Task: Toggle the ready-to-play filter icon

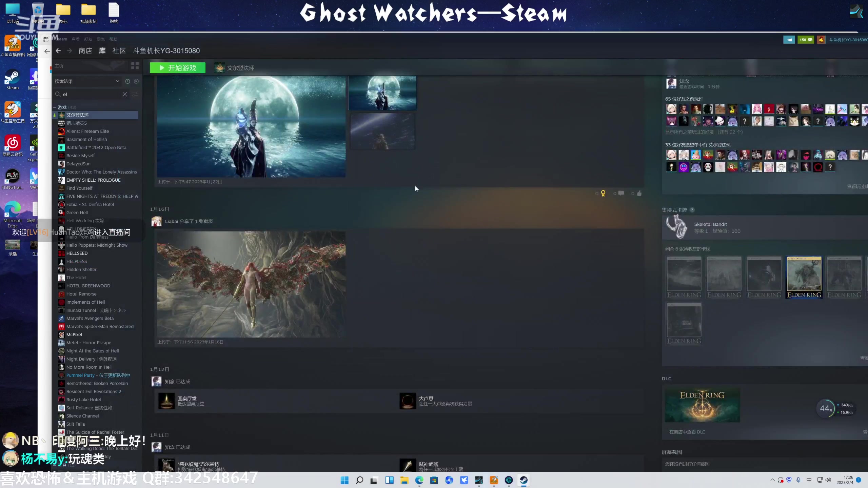Action: click(x=136, y=81)
